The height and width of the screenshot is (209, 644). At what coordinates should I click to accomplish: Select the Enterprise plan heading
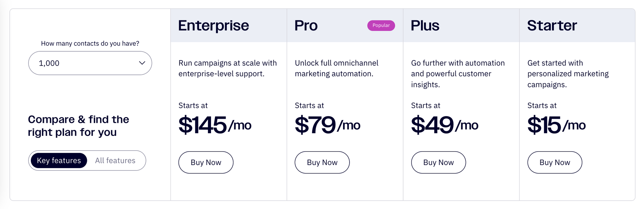213,25
